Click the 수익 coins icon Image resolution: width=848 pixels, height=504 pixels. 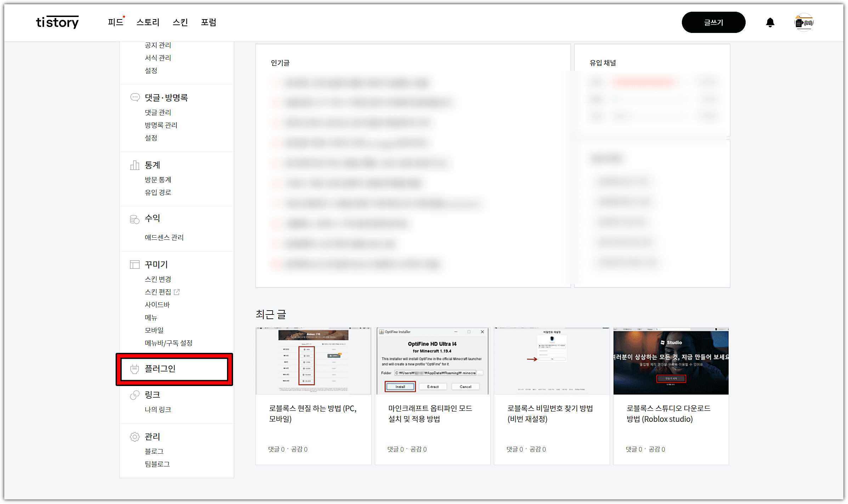(135, 219)
